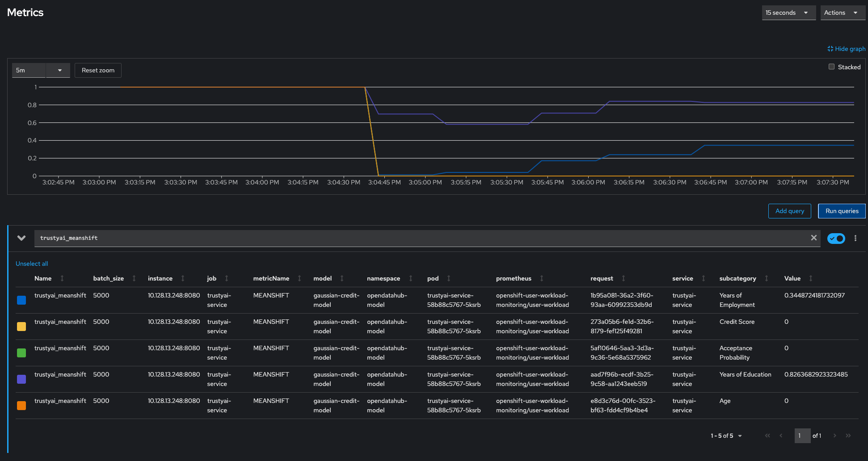Image resolution: width=868 pixels, height=461 pixels.
Task: Select value 0.8263682923323485 cell
Action: 816,374
